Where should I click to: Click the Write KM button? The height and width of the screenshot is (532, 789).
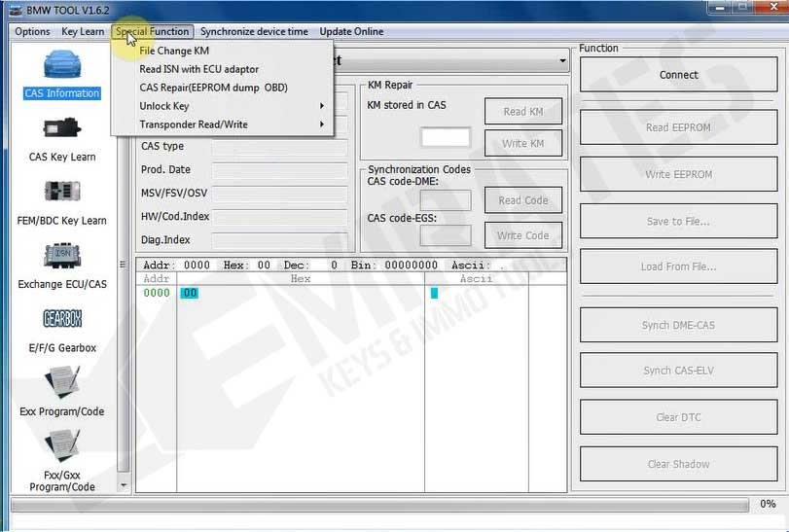click(x=523, y=143)
